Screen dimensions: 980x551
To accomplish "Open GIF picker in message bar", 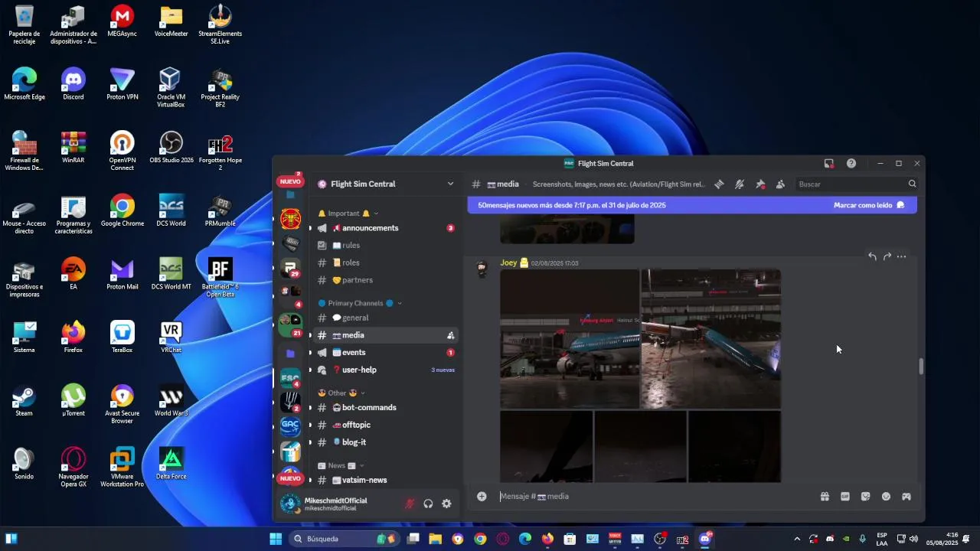I will pyautogui.click(x=845, y=497).
